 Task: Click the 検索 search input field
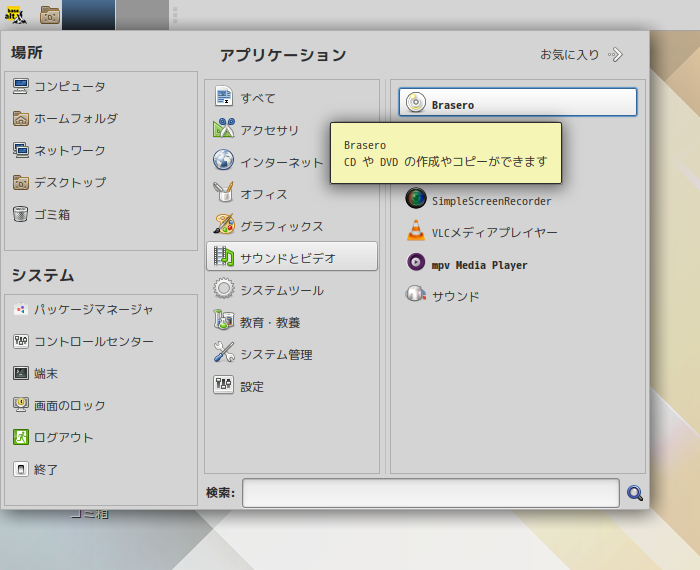[431, 493]
